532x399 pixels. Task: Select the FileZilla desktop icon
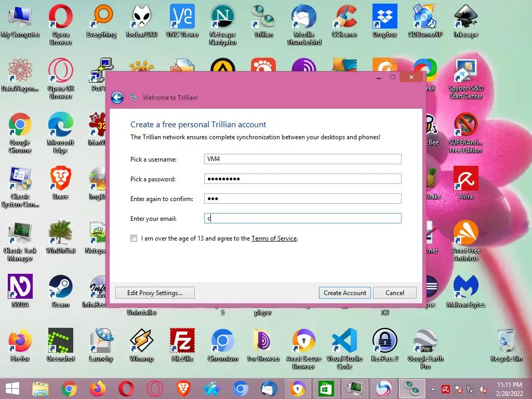click(182, 345)
